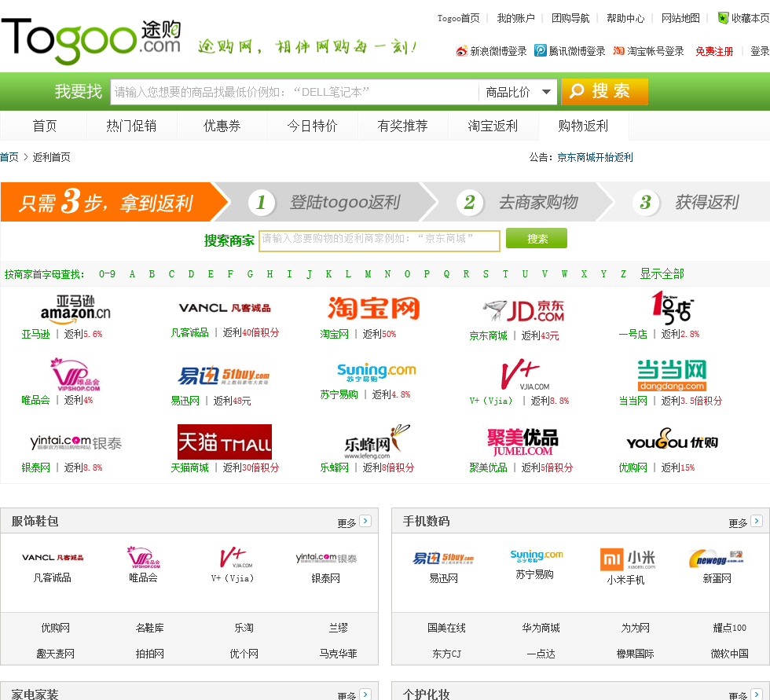Click the 天猫商城 merchant name link
The image size is (770, 700).
(x=189, y=467)
